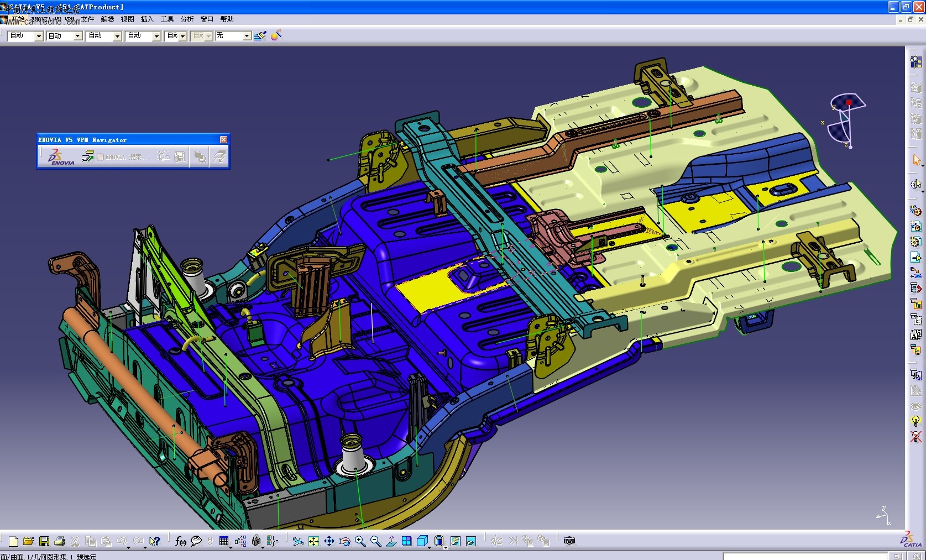Open the 编辑 (Edit) menu
926x560 pixels.
[x=107, y=19]
